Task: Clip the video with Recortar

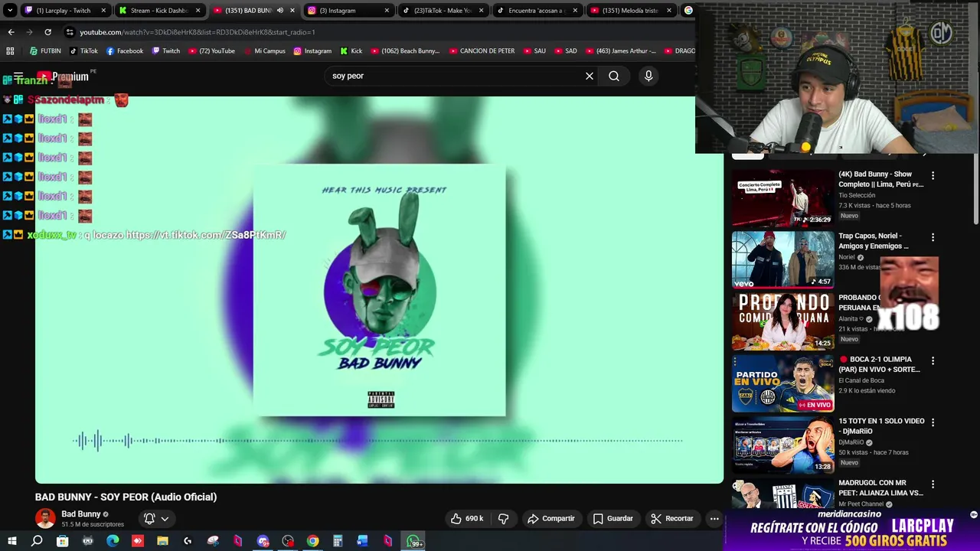Action: click(x=672, y=518)
